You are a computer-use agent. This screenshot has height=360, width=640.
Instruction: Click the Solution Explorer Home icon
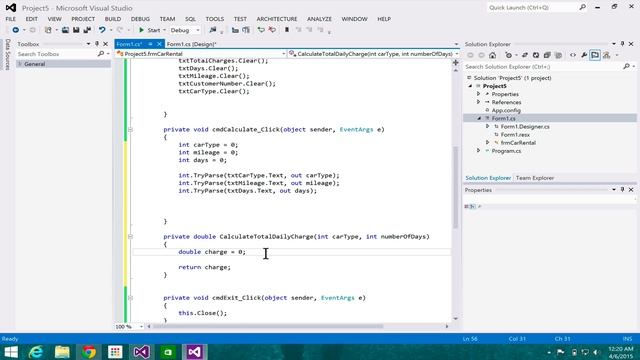click(x=493, y=55)
